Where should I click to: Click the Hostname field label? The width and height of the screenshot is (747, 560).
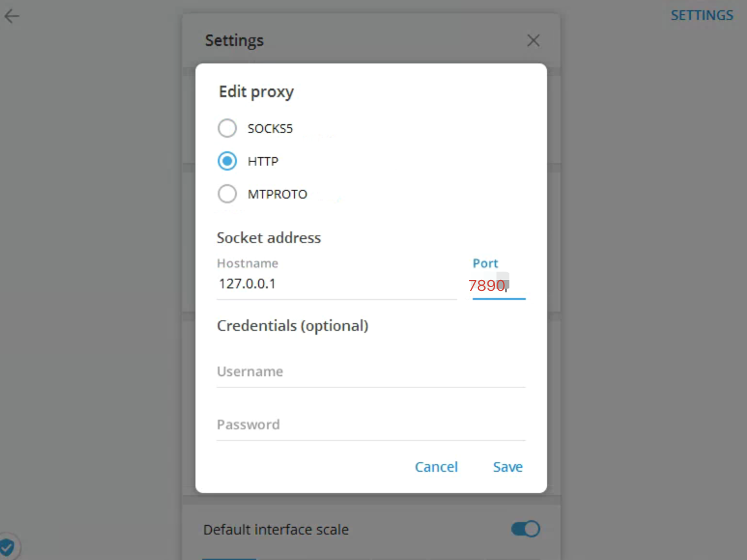click(x=247, y=263)
